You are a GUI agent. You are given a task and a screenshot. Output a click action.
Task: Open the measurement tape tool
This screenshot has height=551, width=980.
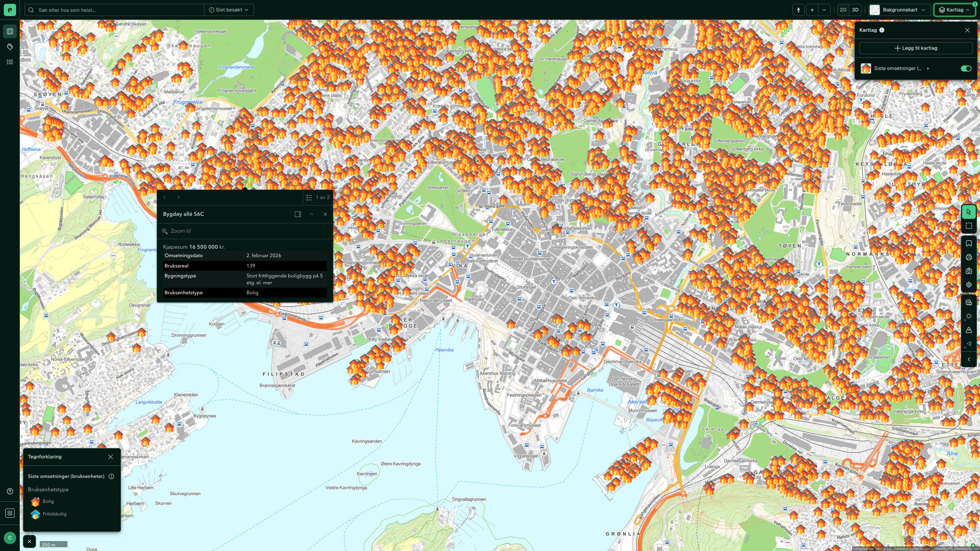point(969,303)
